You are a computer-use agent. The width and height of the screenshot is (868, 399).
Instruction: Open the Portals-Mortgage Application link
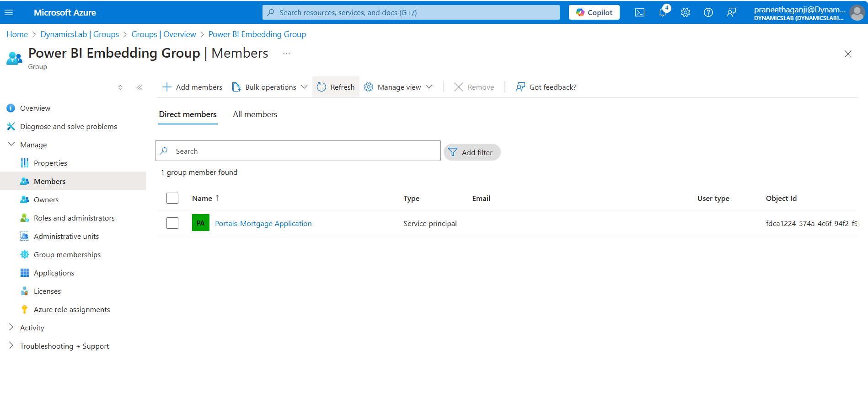click(263, 223)
